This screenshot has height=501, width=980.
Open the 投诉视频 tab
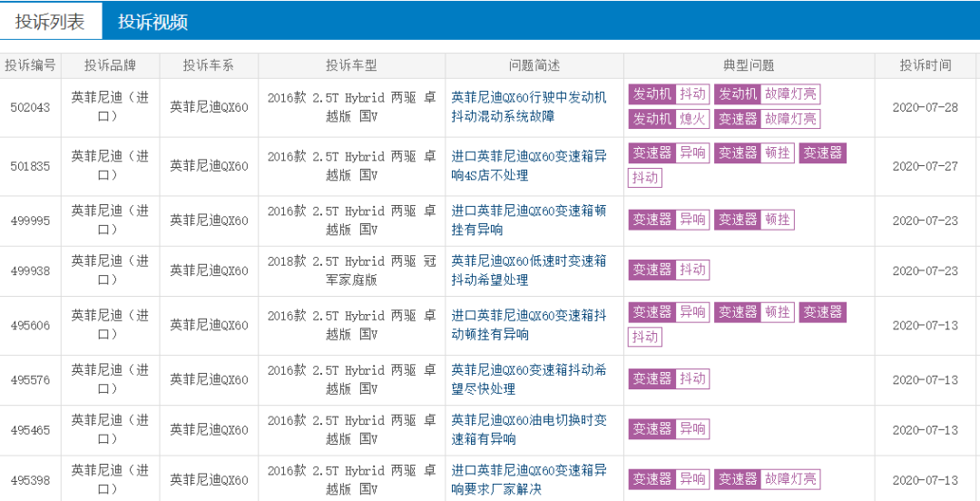(x=153, y=21)
